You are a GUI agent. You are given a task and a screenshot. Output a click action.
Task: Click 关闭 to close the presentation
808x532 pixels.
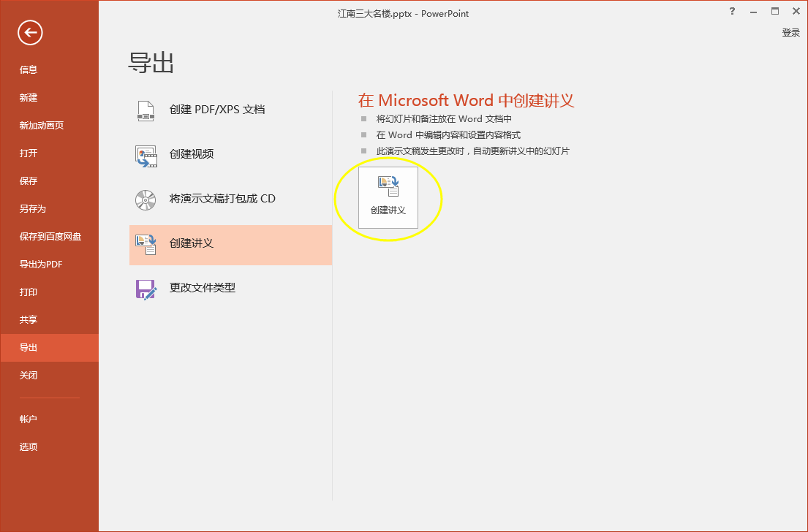click(x=28, y=375)
